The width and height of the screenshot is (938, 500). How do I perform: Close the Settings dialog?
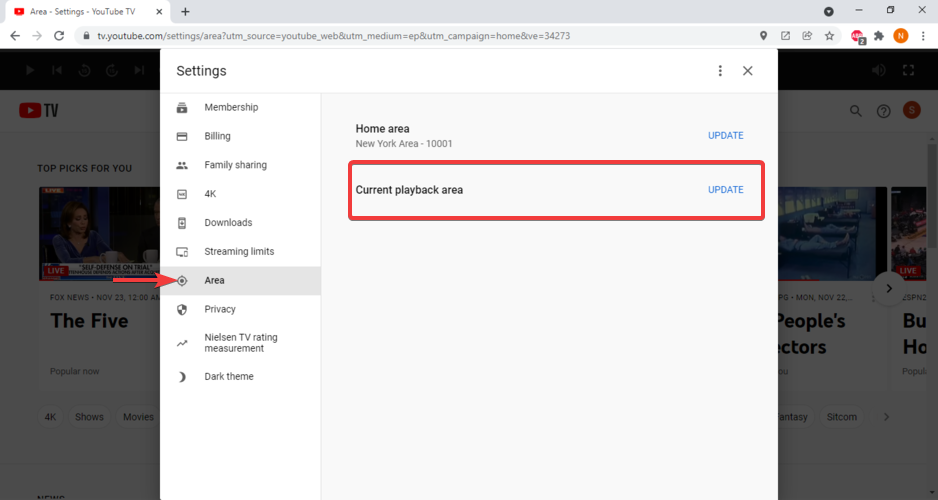pyautogui.click(x=748, y=71)
